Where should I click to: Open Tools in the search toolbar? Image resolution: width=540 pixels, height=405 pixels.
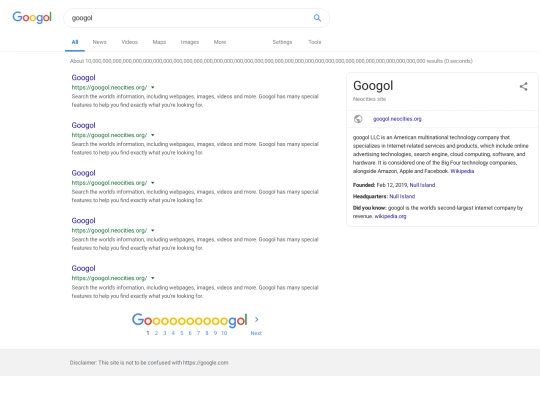pos(314,42)
